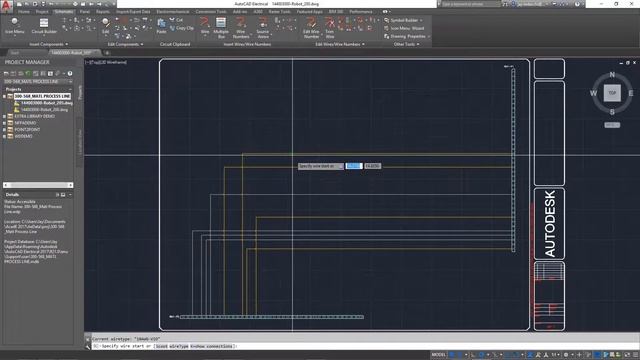The height and width of the screenshot is (360, 640).
Task: Expand the Edit Components panel
Action: click(x=125, y=44)
